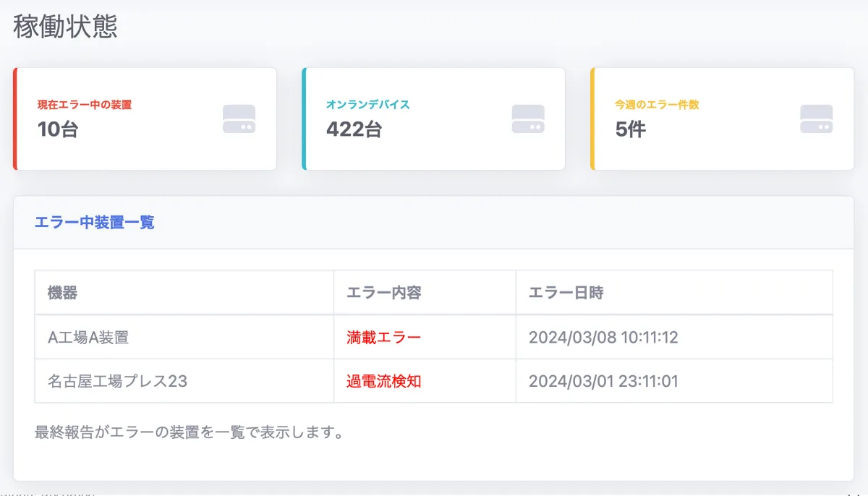Open the 今週のエラー件数 summary card
This screenshot has height=496, width=868.
[722, 119]
